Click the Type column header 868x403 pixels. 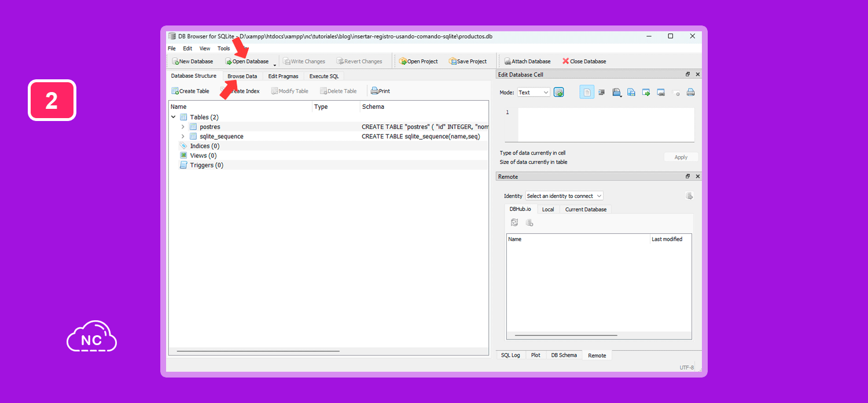336,107
